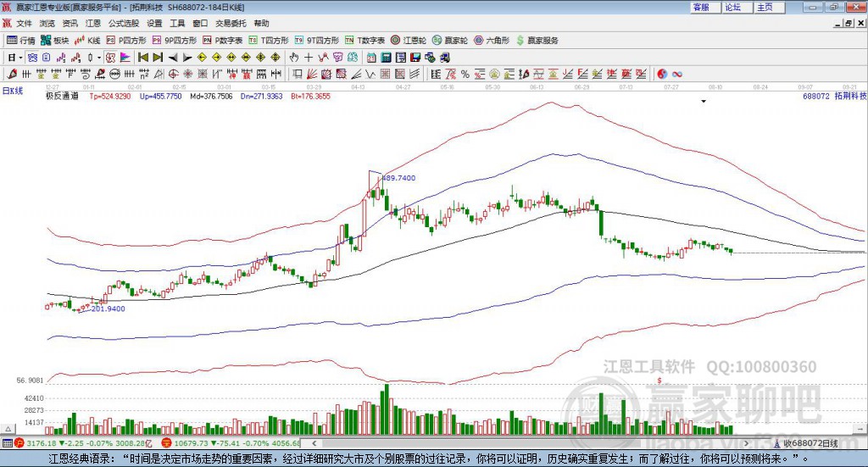The height and width of the screenshot is (467, 868).
Task: Open the 赢家服务 dollar-sign service
Action: pyautogui.click(x=537, y=40)
